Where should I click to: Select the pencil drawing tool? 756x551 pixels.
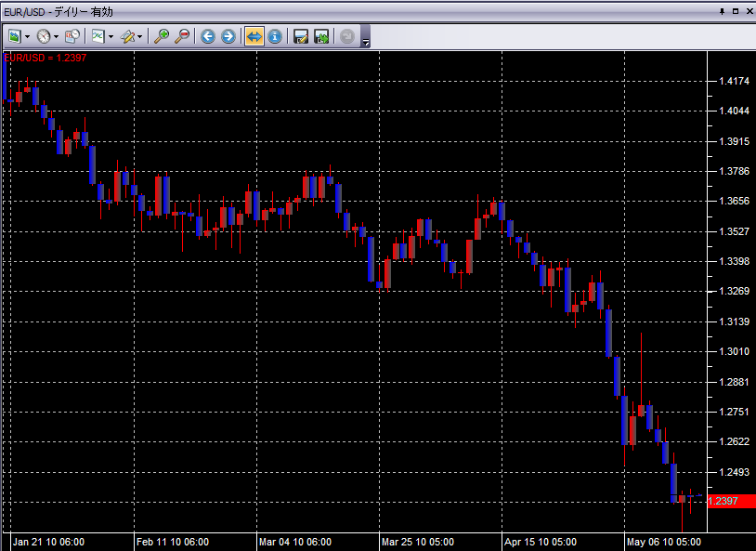127,36
